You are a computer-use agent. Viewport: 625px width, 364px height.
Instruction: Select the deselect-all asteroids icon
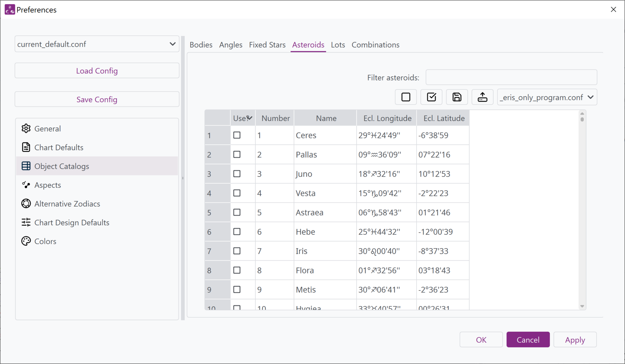pyautogui.click(x=406, y=97)
